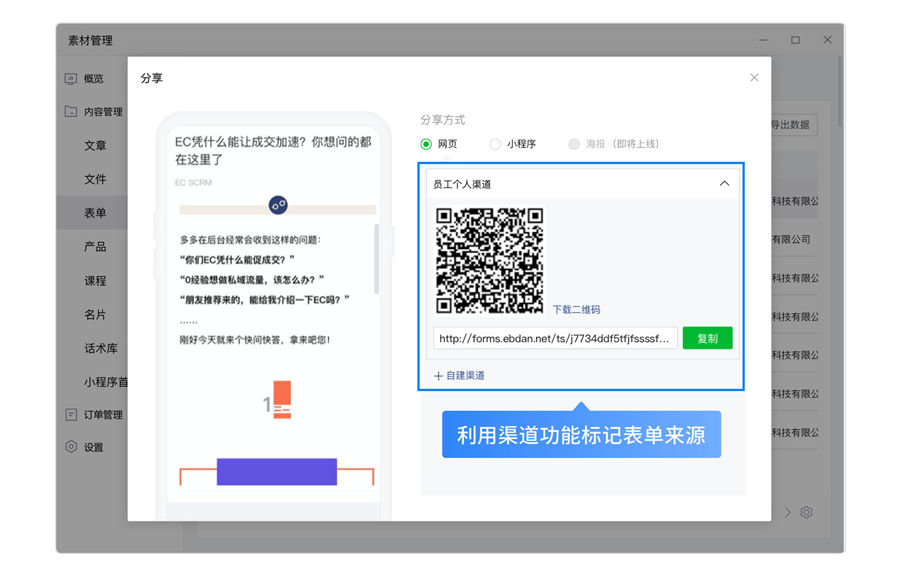Open 设置 in the sidebar
The image size is (900, 572).
94,447
